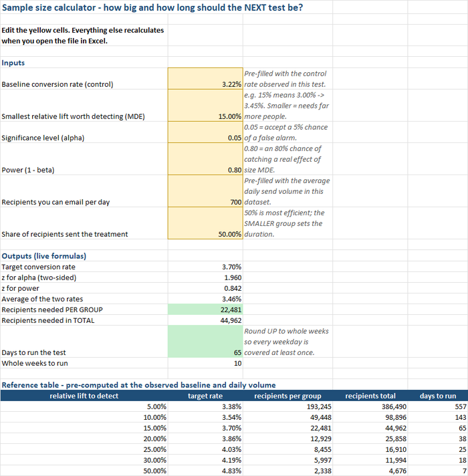Image resolution: width=468 pixels, height=476 pixels.
Task: Select the 143 days to run cell
Action: pos(438,417)
